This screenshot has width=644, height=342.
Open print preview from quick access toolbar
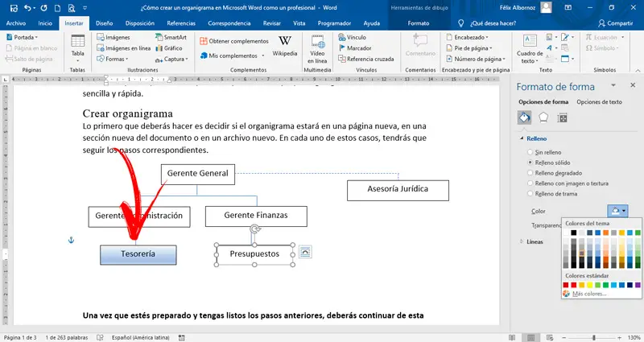72,8
